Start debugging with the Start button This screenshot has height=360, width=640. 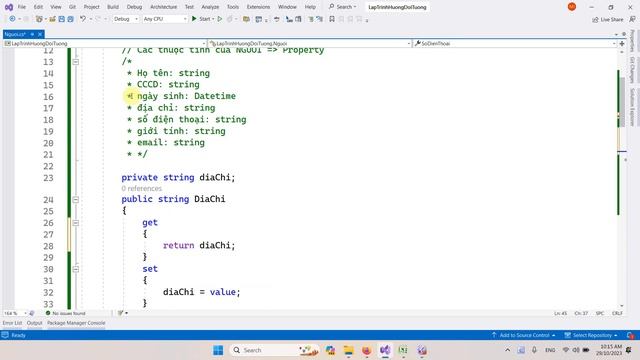201,19
